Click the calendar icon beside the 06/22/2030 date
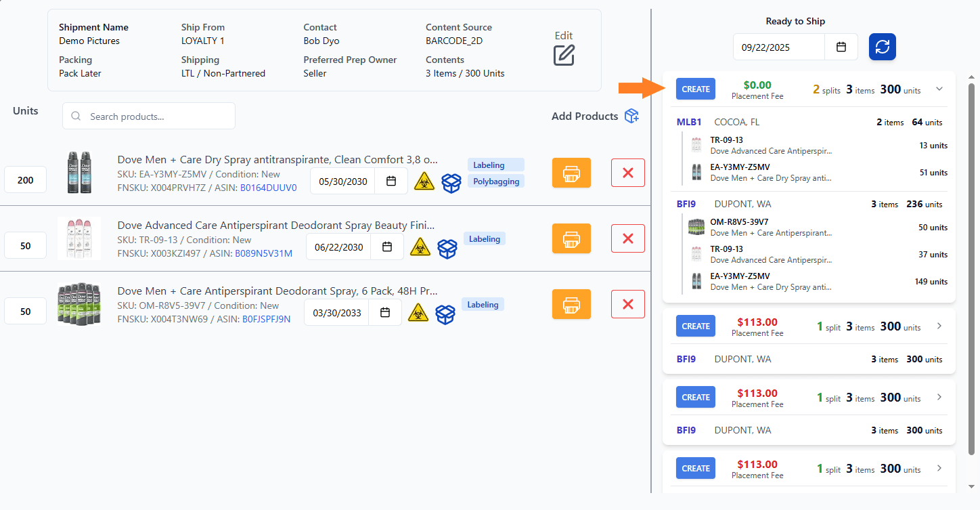 click(x=387, y=248)
